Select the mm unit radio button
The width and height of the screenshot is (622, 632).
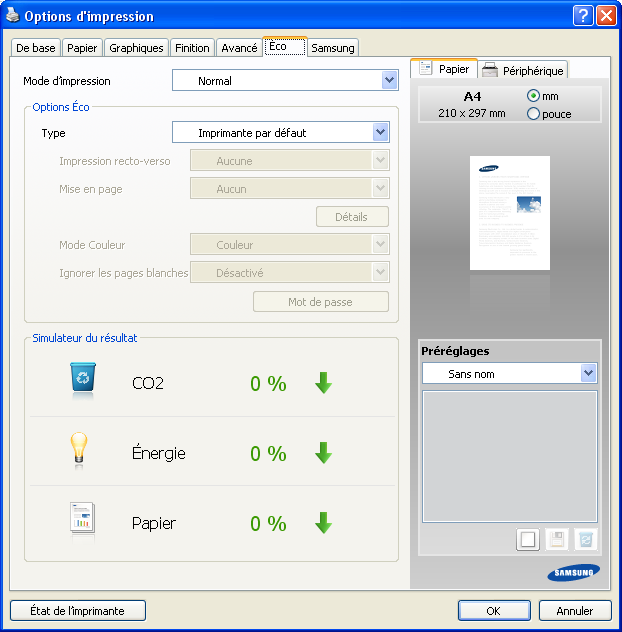(533, 96)
